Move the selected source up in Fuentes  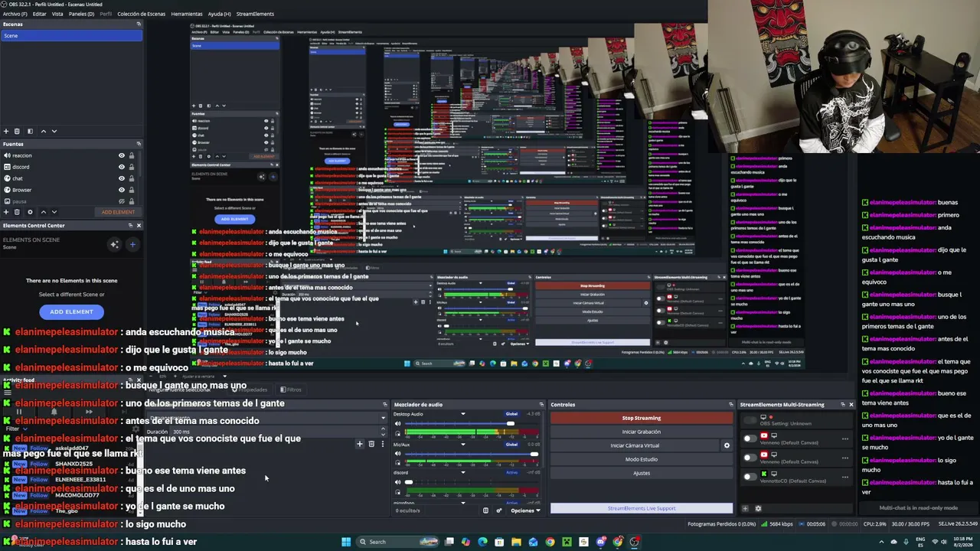click(x=43, y=212)
